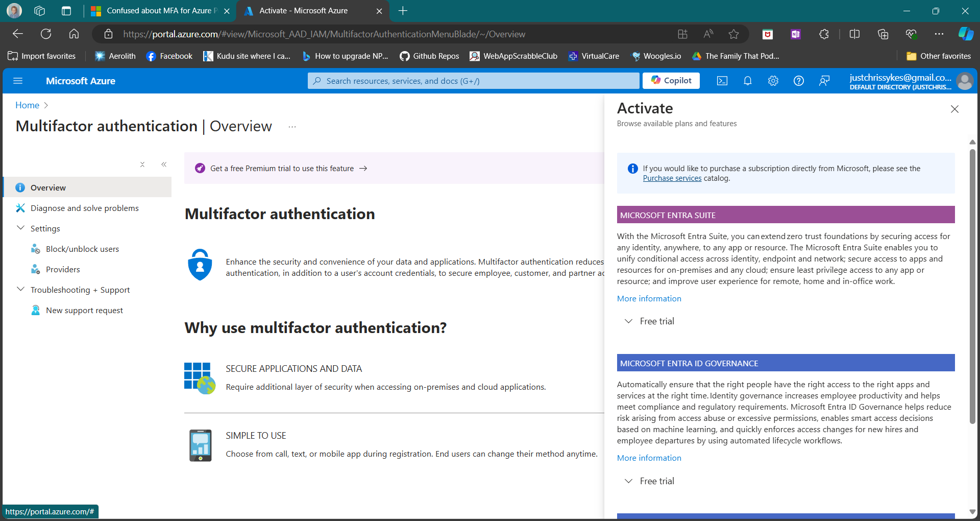Click the site lock icon in address bar
Viewport: 980px width, 521px height.
pyautogui.click(x=108, y=34)
